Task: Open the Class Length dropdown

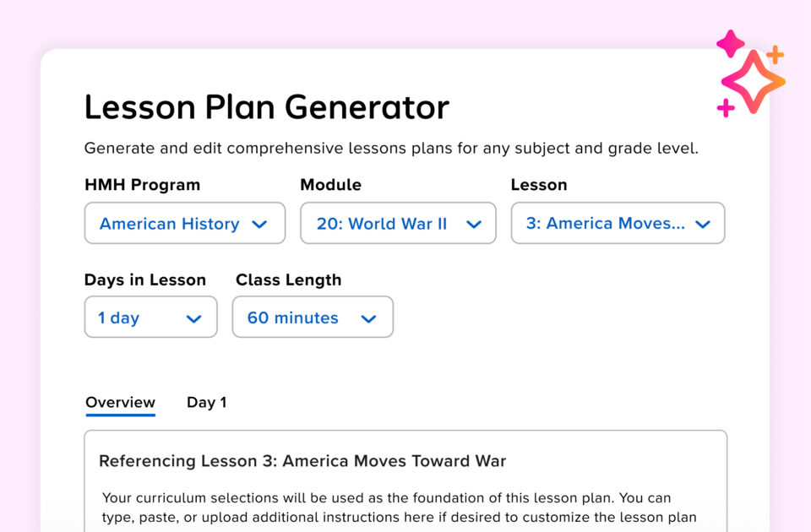Action: point(313,317)
